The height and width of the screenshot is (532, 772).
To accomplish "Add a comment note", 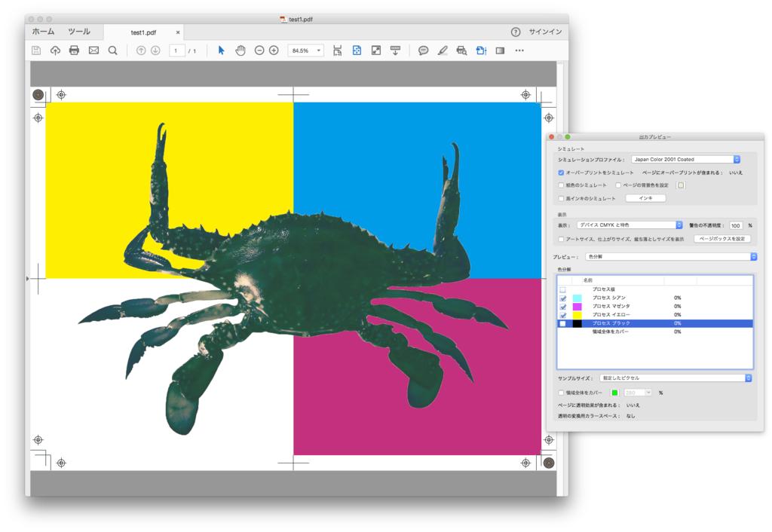I will click(423, 50).
